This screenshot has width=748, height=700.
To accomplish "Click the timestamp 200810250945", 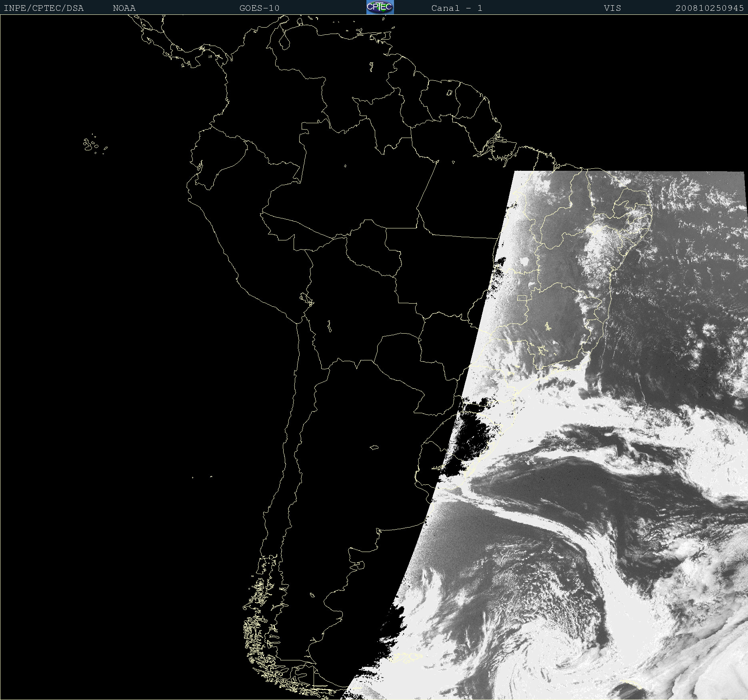I will 710,8.
